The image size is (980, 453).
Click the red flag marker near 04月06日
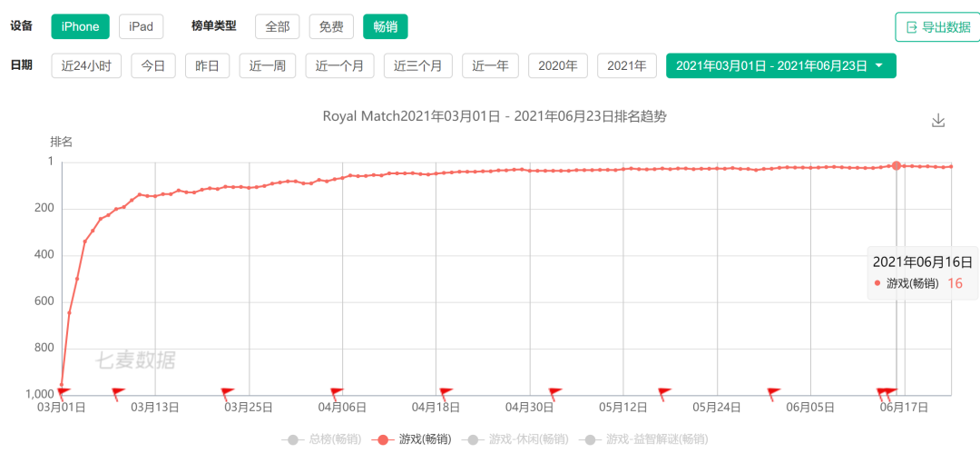tap(337, 393)
